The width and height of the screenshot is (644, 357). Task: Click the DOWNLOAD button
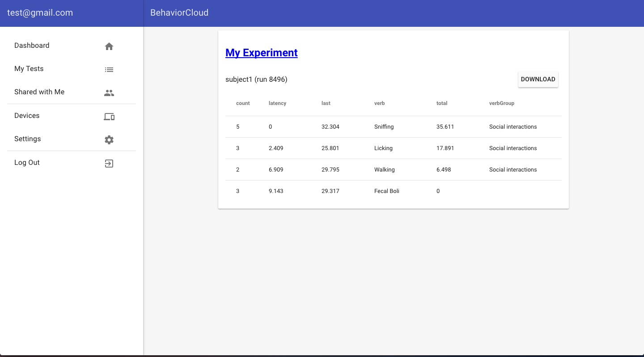coord(538,79)
